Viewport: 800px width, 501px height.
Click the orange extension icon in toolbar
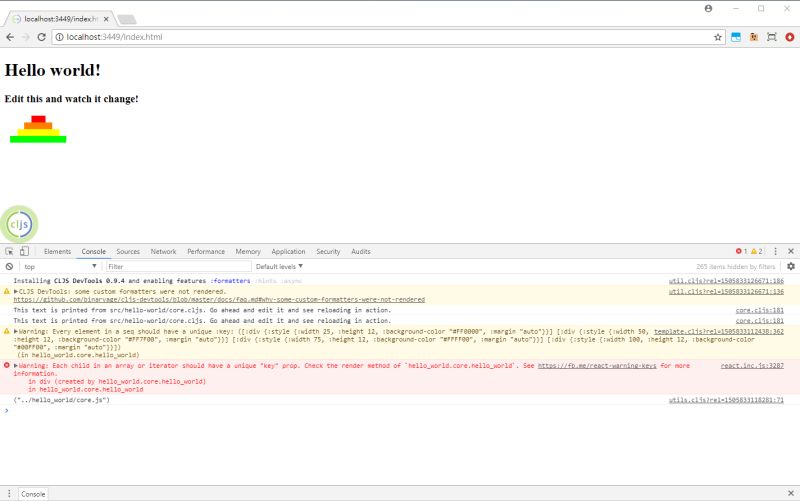754,37
